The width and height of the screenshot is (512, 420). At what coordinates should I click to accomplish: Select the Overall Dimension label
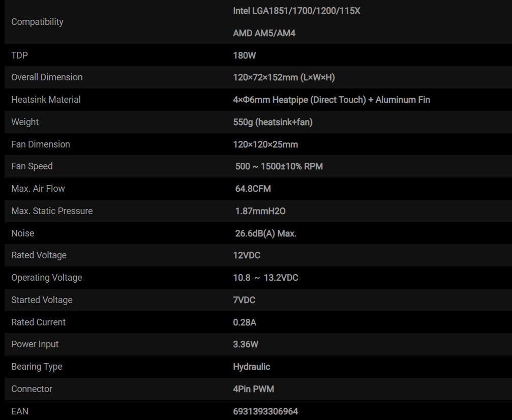[47, 77]
